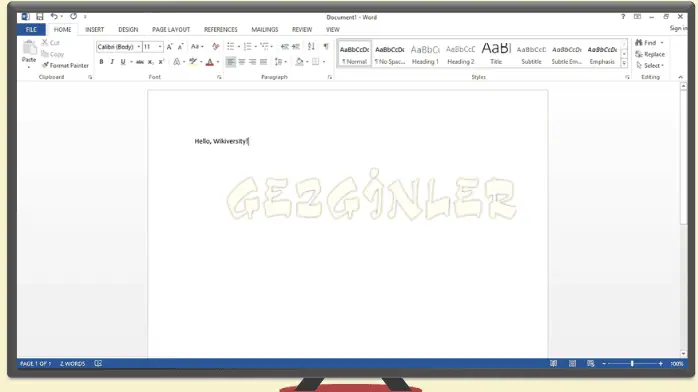The width and height of the screenshot is (698, 392).
Task: Click the Sign in link
Action: click(678, 28)
